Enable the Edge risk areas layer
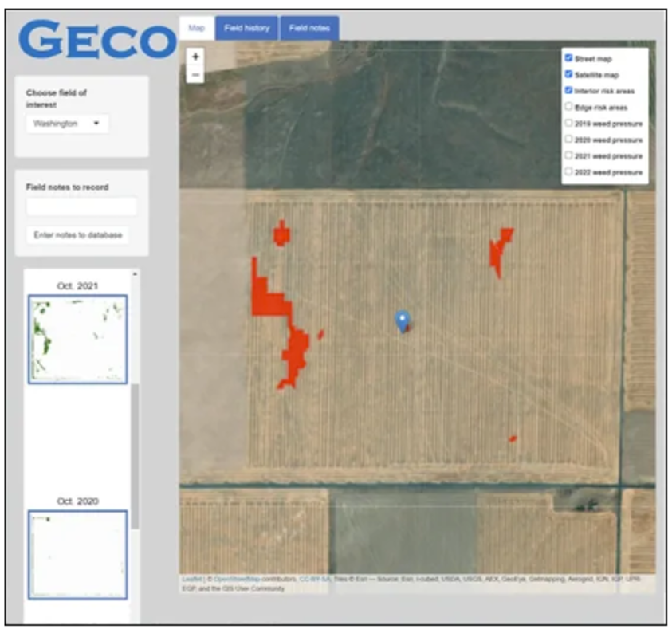 [x=568, y=106]
